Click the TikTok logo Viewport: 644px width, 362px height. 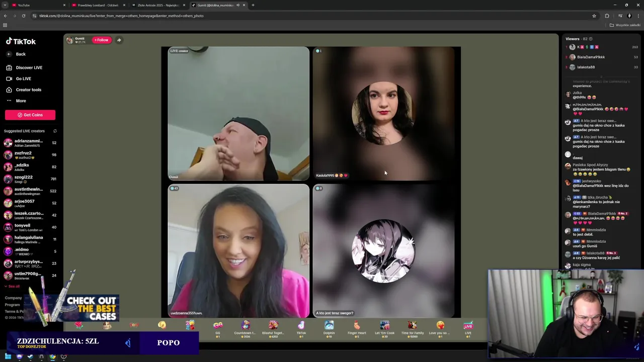coord(21,42)
